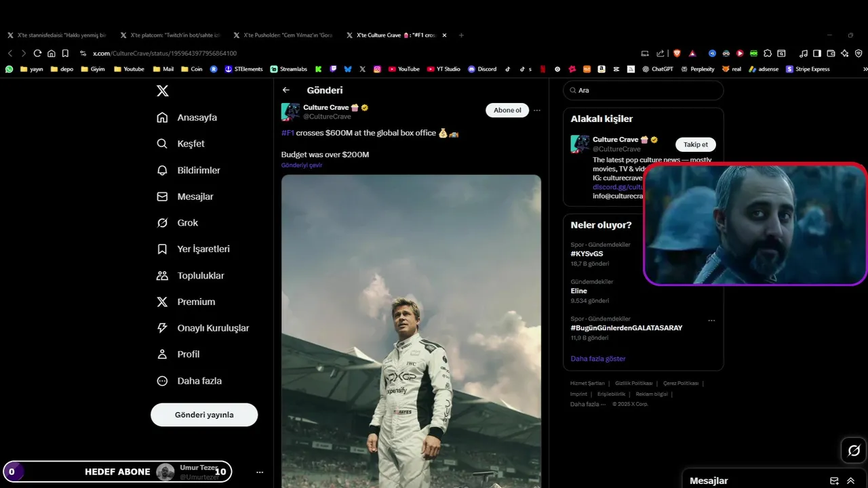Click the Leo AI sparkle icon in the toolbar
Image resolution: width=868 pixels, height=488 pixels.
coord(844,53)
